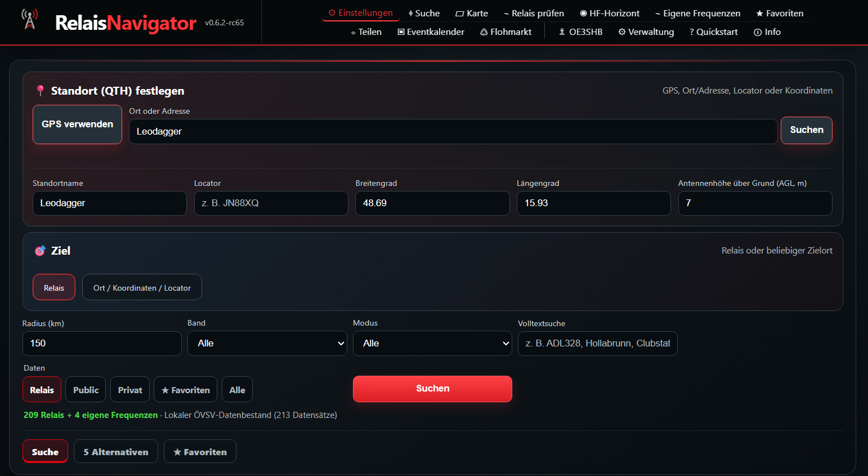Open the Info page

[767, 32]
